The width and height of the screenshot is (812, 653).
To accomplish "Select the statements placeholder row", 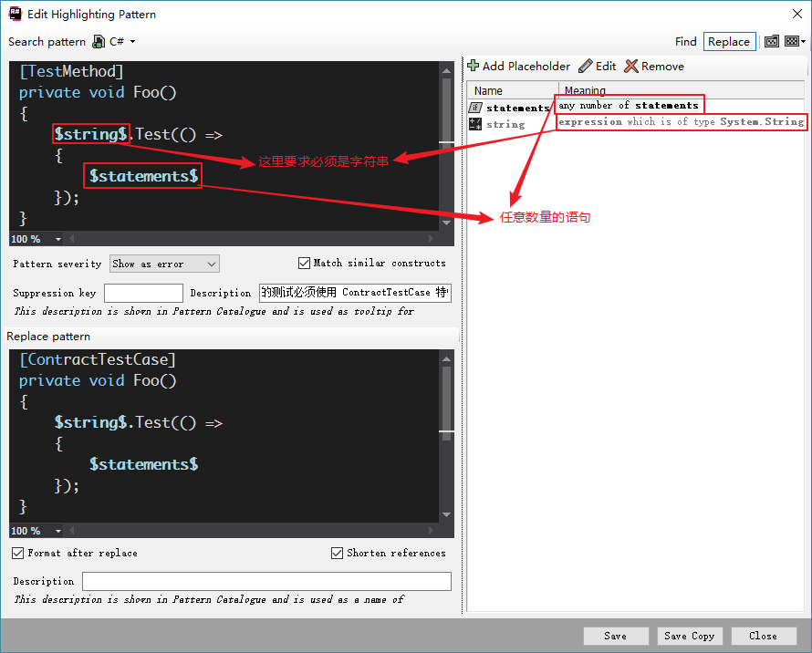I will [635, 108].
